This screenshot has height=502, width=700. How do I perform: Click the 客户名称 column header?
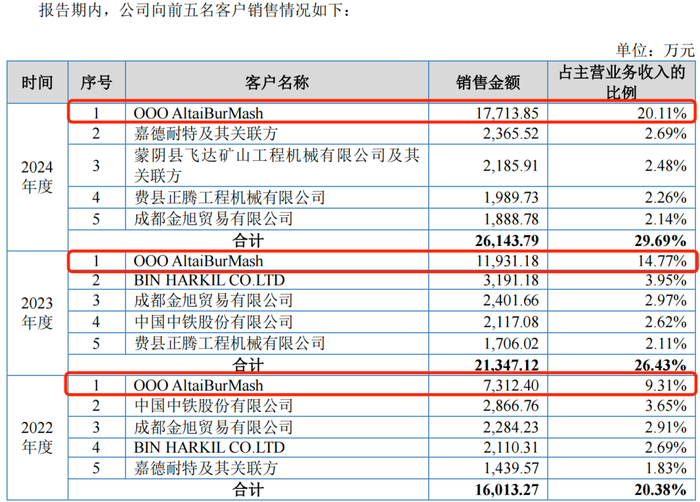[x=277, y=83]
